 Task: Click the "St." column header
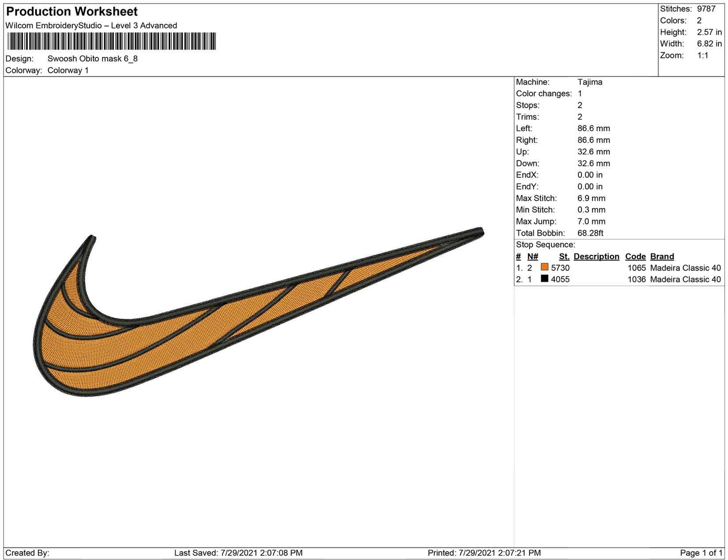click(x=564, y=256)
